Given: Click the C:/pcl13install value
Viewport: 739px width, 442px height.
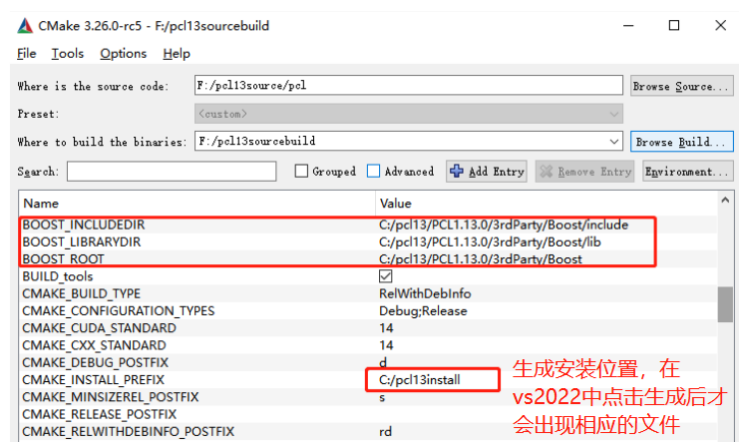Looking at the screenshot, I should pos(419,380).
